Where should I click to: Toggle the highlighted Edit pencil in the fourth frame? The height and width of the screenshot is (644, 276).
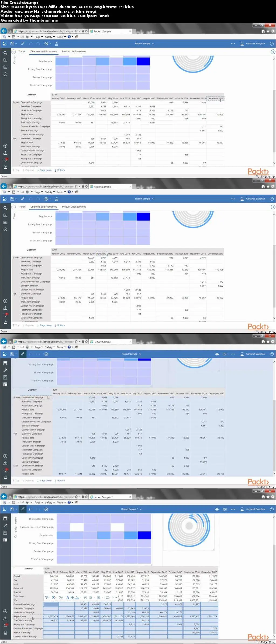pyautogui.click(x=23, y=509)
